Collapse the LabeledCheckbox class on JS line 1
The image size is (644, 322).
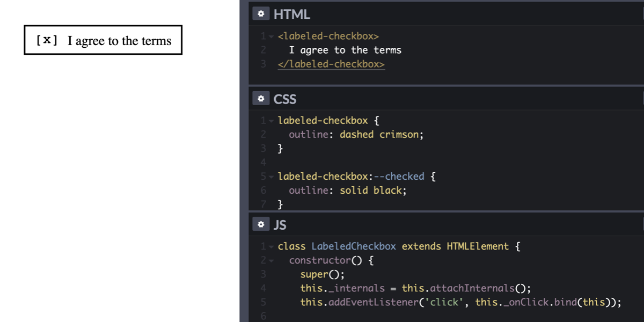[x=272, y=247]
